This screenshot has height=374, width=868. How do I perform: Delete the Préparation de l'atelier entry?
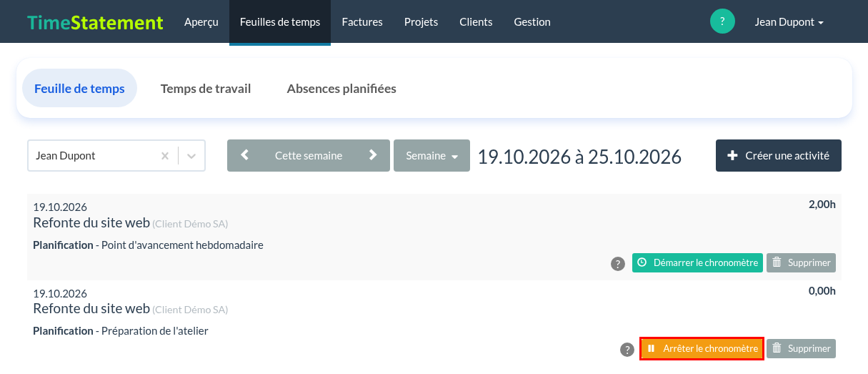[x=801, y=348]
